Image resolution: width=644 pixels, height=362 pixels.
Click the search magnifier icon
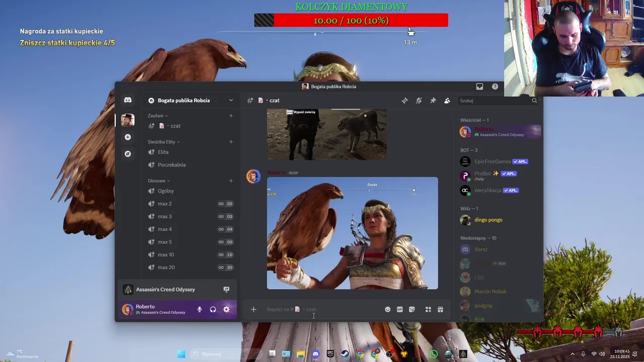point(534,101)
